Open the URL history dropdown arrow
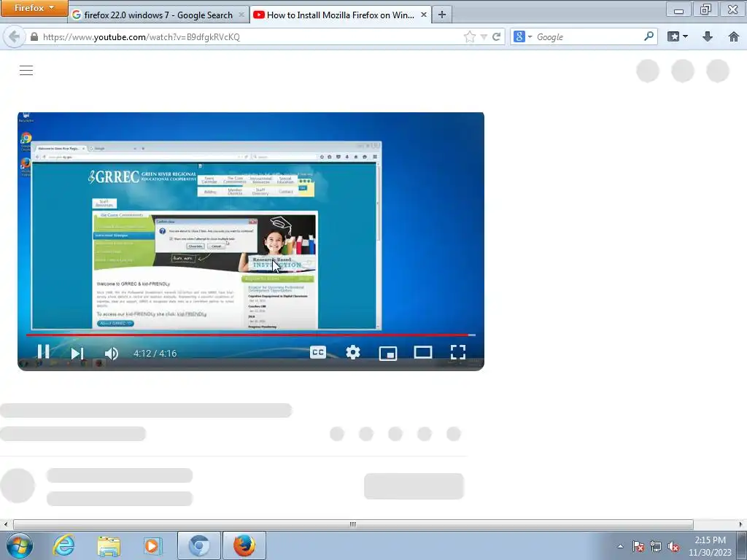 click(x=484, y=36)
